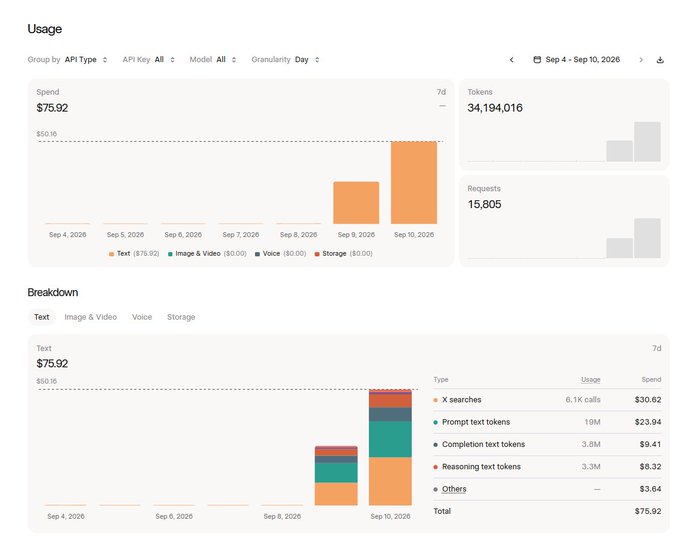Click the Others link in breakdown table
Viewport: 680px width, 538px height.
[454, 489]
